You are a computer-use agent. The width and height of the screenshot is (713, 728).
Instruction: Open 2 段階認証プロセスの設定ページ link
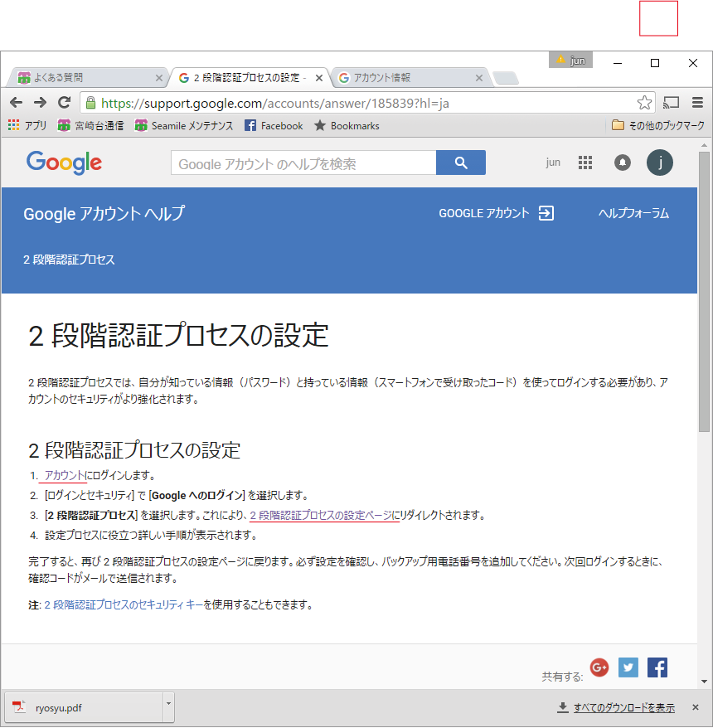pyautogui.click(x=321, y=515)
